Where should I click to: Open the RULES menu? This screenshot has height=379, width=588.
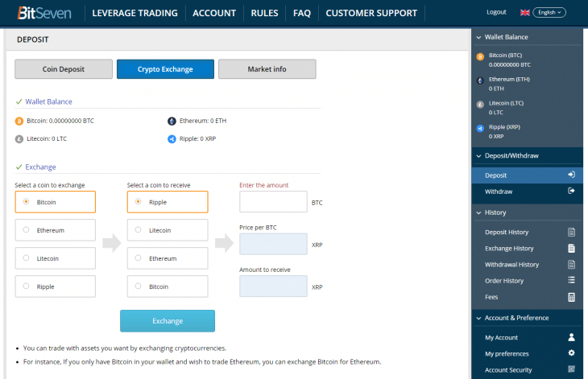[264, 13]
